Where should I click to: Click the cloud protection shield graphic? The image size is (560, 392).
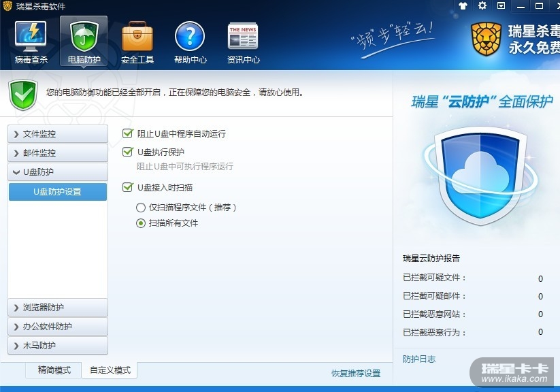pos(480,176)
